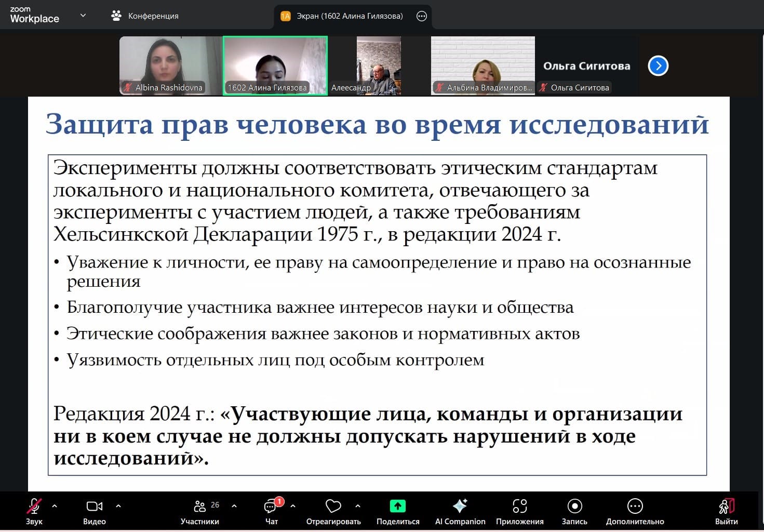Expand audio options arrow next to Звук
764x532 pixels.
[55, 506]
